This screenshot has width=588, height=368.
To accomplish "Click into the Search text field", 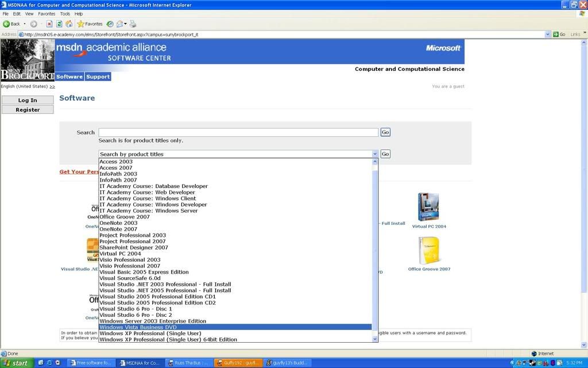I will point(238,132).
